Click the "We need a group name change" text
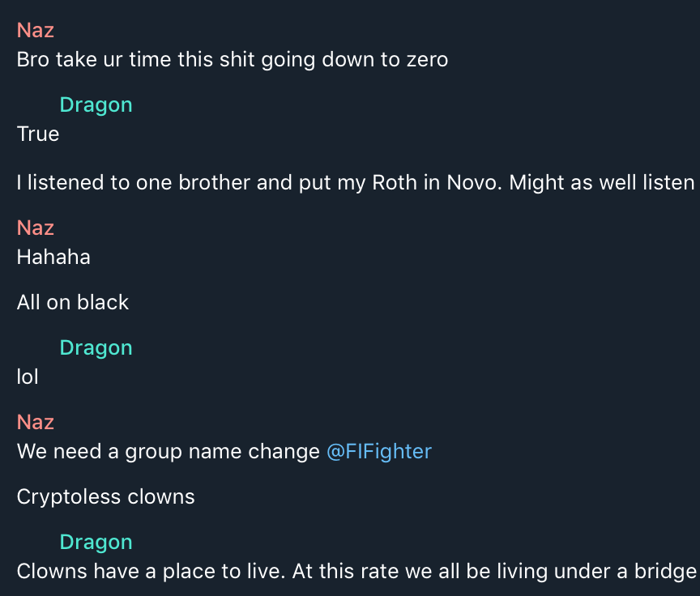Viewport: 700px width, 596px height. coord(168,451)
